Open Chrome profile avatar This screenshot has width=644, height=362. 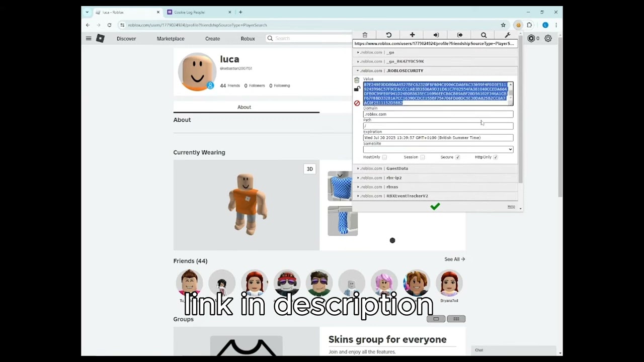[545, 25]
